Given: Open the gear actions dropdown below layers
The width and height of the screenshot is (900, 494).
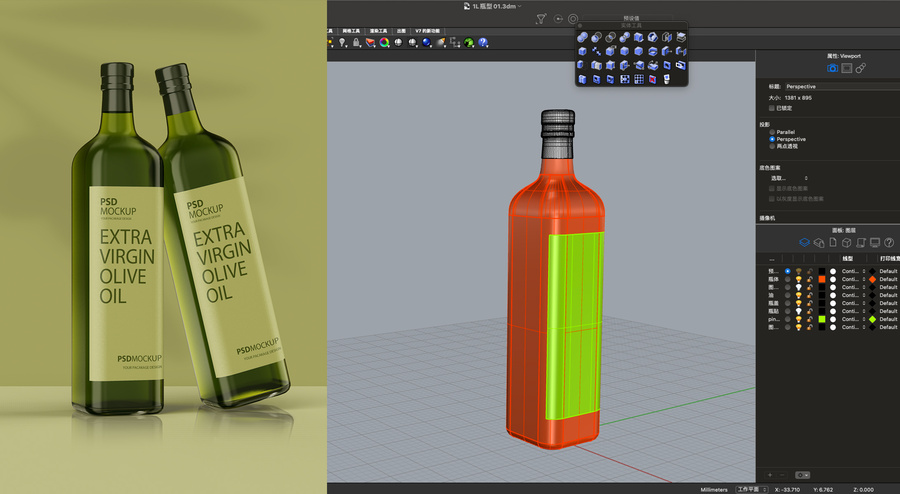Looking at the screenshot, I should click(x=802, y=475).
